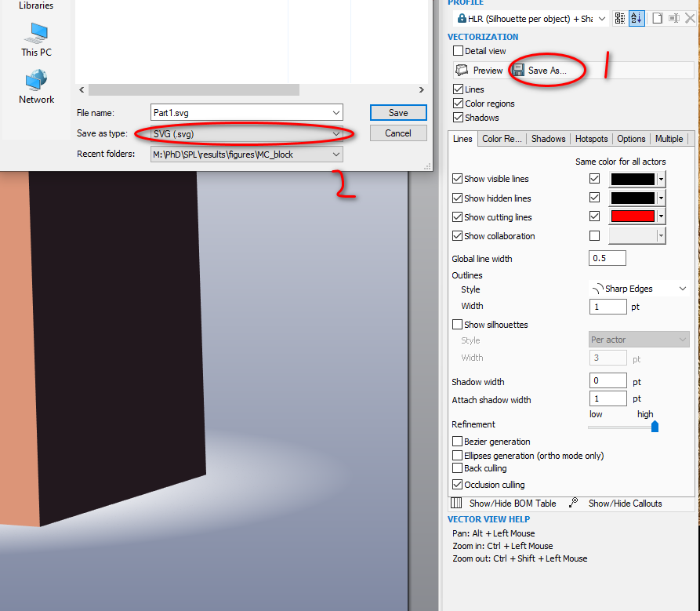Switch to the Color Re... tab

(502, 139)
